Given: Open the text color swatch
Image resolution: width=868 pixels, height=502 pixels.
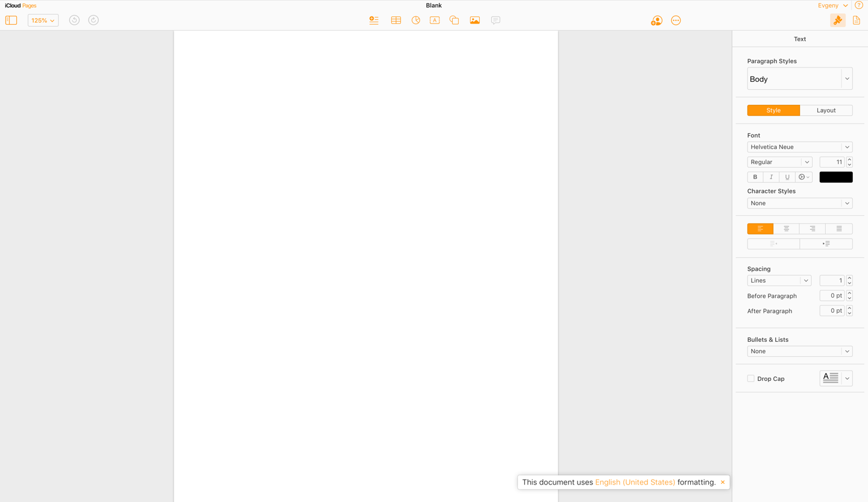Looking at the screenshot, I should coord(836,177).
